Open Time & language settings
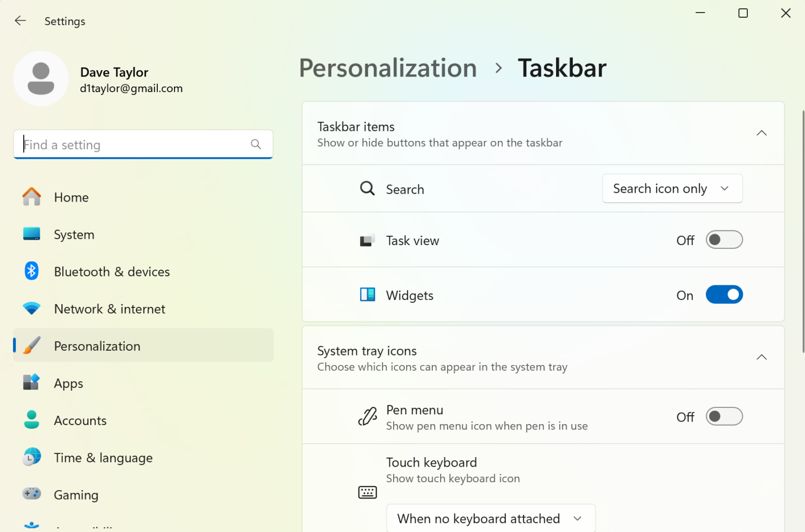 pos(103,458)
